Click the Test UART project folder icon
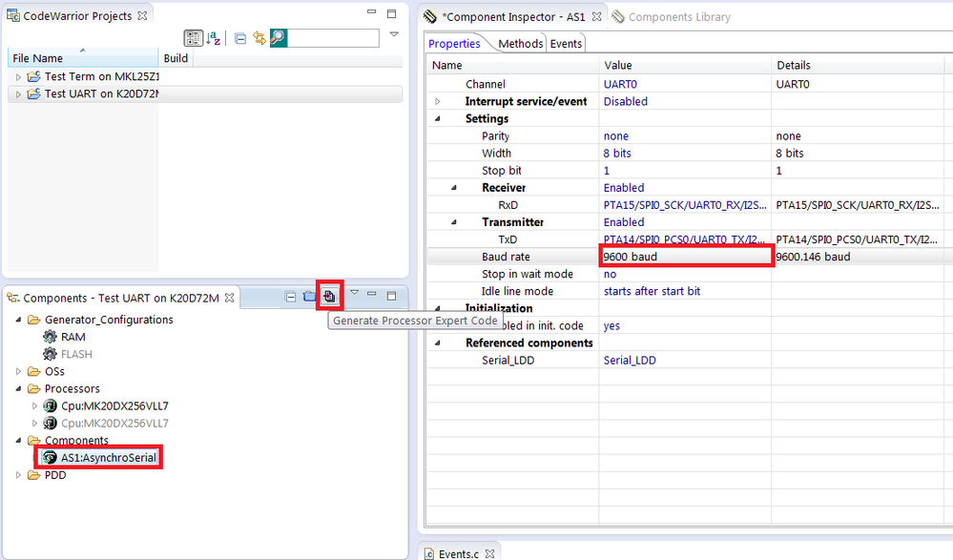Viewport: 953px width, 560px height. coord(34,93)
